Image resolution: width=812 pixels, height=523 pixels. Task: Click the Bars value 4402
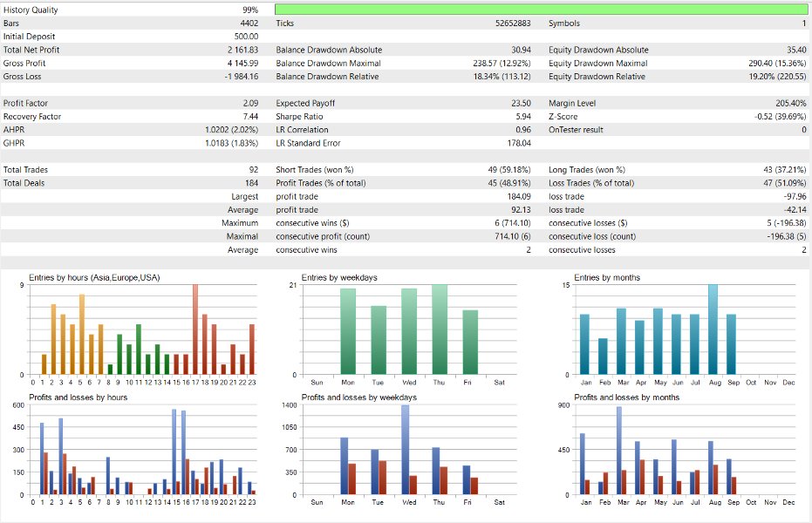[249, 24]
